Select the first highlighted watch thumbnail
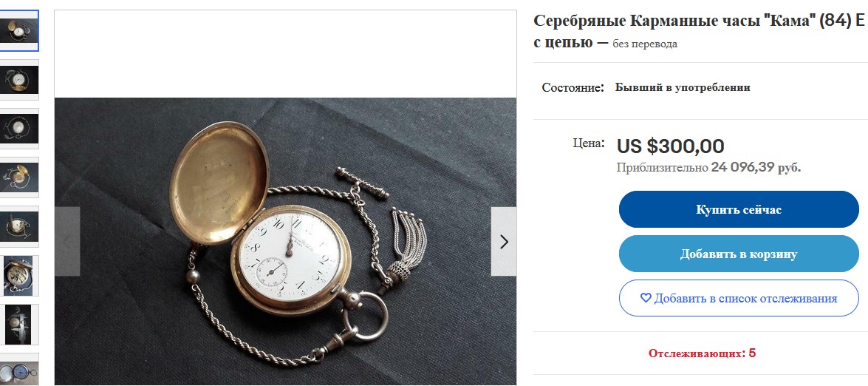This screenshot has height=386, width=868. [19, 31]
